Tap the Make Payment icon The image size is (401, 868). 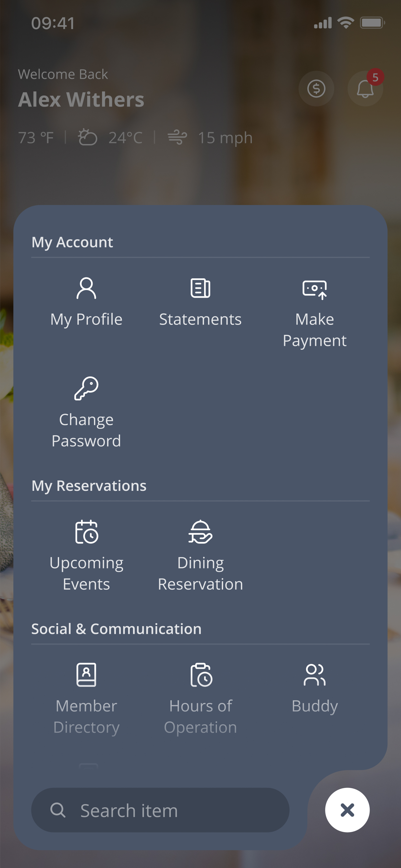[315, 289]
